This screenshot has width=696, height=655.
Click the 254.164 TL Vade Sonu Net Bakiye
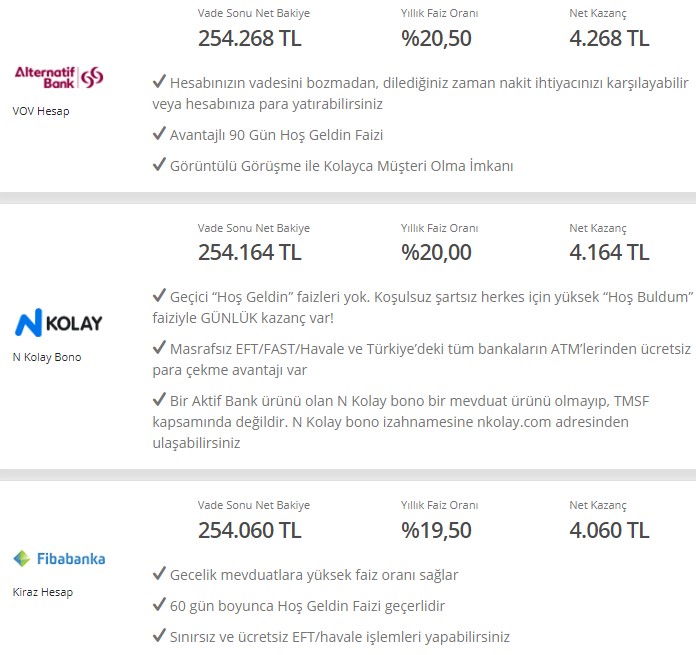(249, 253)
